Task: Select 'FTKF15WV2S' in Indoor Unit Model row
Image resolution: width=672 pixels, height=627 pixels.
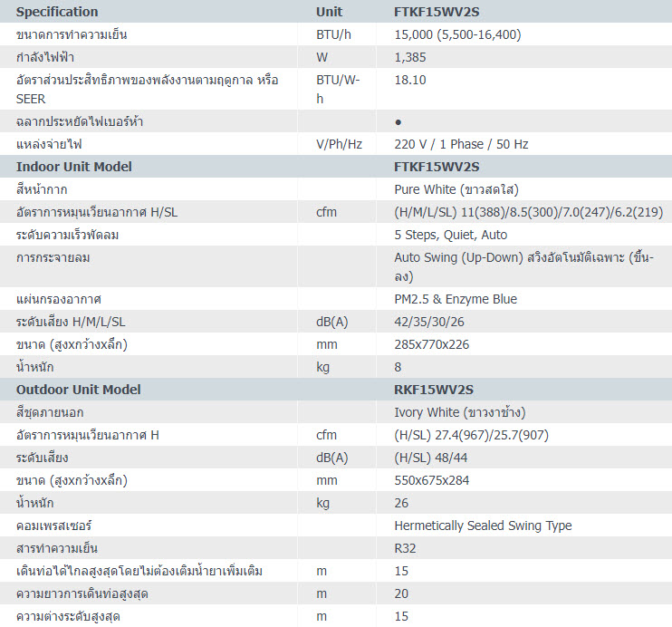Action: (x=437, y=167)
